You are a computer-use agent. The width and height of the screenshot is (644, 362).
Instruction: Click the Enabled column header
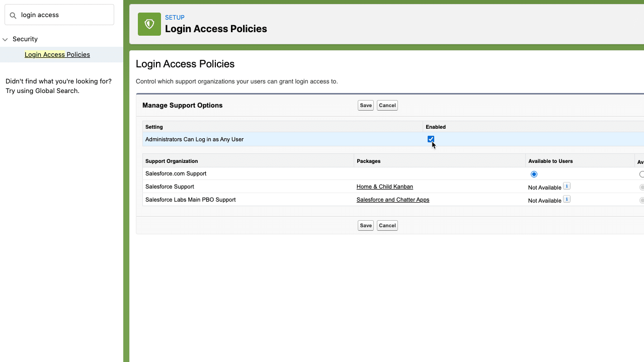(x=436, y=127)
